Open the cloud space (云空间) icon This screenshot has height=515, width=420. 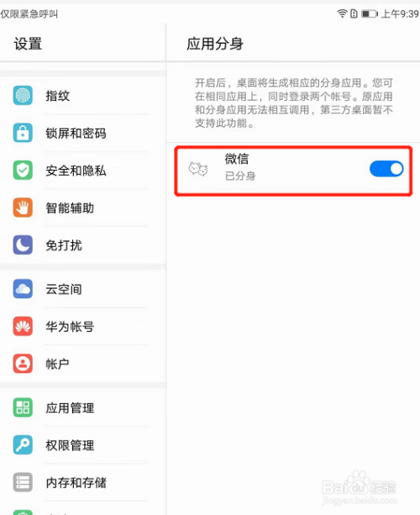(x=23, y=289)
